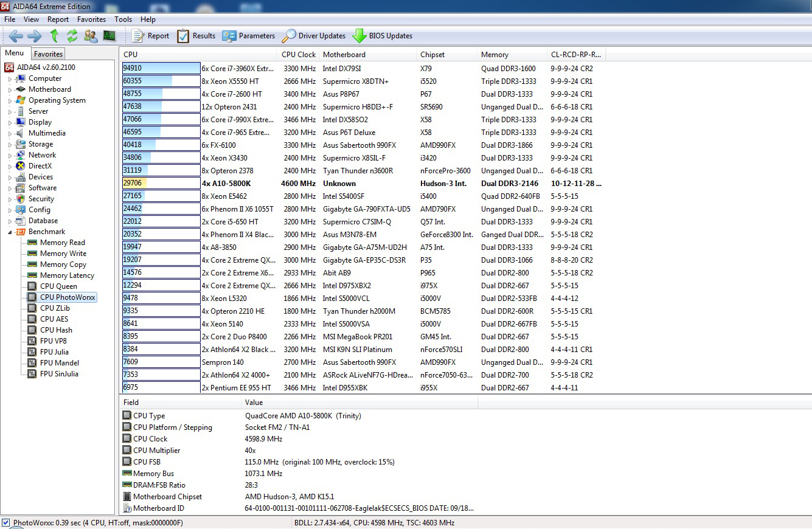The height and width of the screenshot is (529, 812).
Task: Sort by the CPU Clock column header
Action: coord(299,55)
